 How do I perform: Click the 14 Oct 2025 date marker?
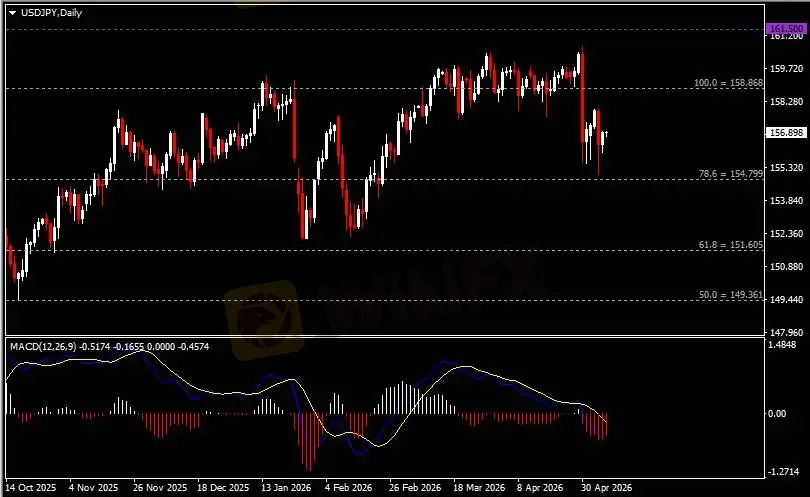click(x=30, y=488)
